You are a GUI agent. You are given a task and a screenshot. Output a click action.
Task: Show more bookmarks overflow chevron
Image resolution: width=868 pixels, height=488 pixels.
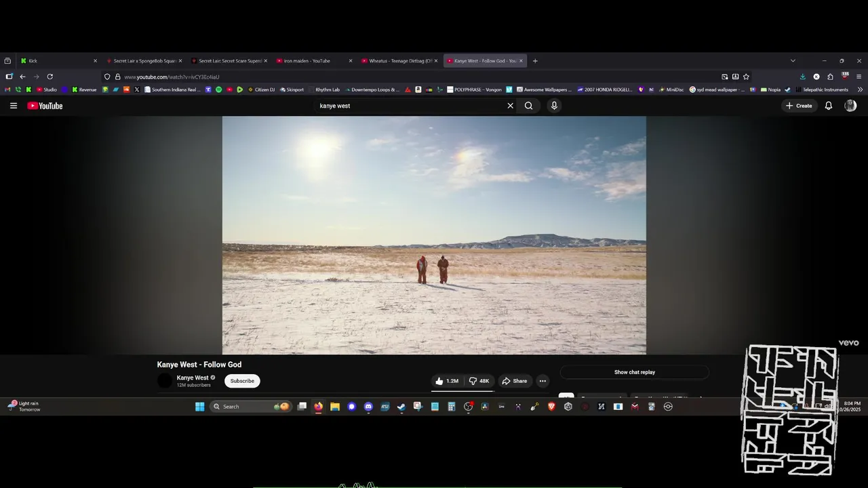click(x=860, y=89)
